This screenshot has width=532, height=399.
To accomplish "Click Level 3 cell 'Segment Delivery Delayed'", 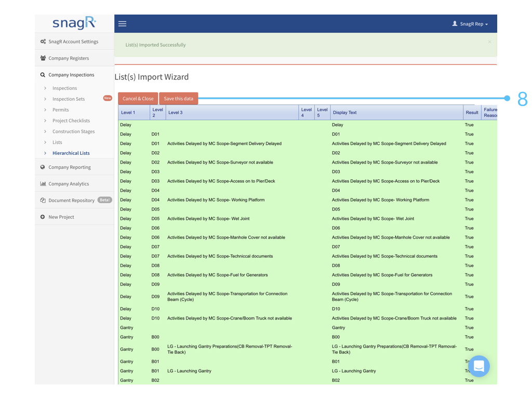I will pos(224,143).
